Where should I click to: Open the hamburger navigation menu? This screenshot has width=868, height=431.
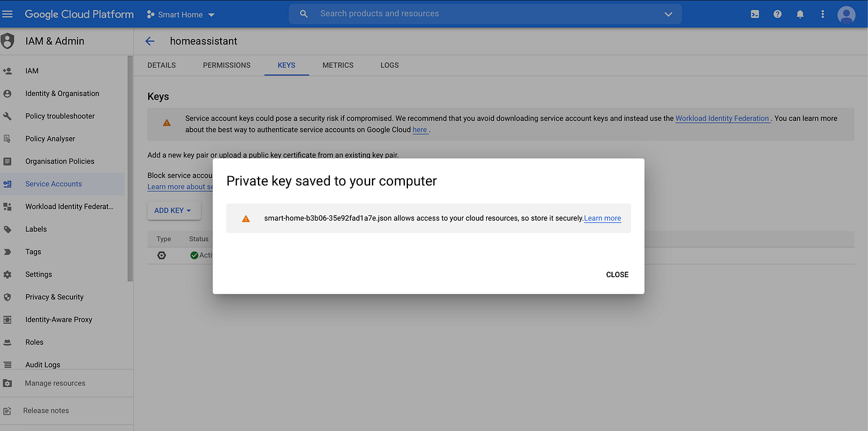coord(7,14)
